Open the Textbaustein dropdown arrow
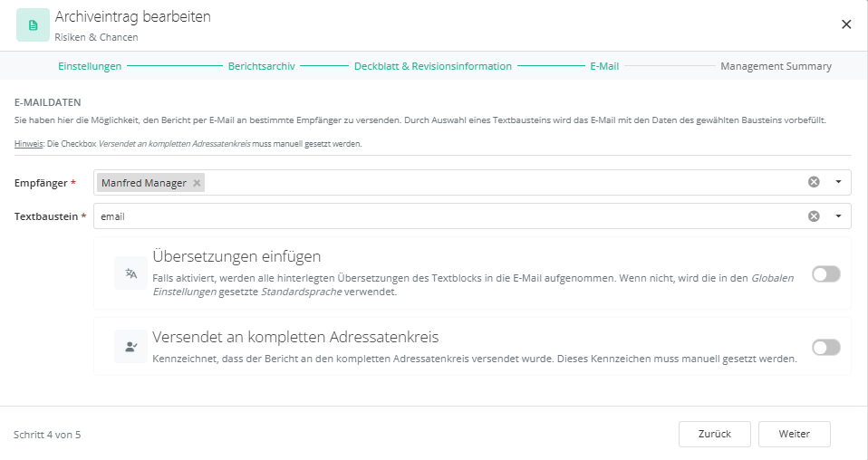This screenshot has height=460, width=868. [838, 216]
